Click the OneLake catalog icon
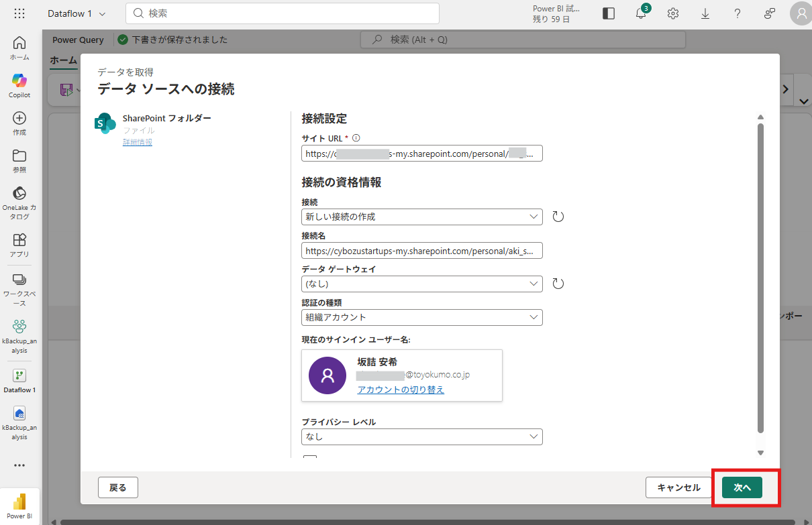Viewport: 812px width, 525px height. coord(19,194)
